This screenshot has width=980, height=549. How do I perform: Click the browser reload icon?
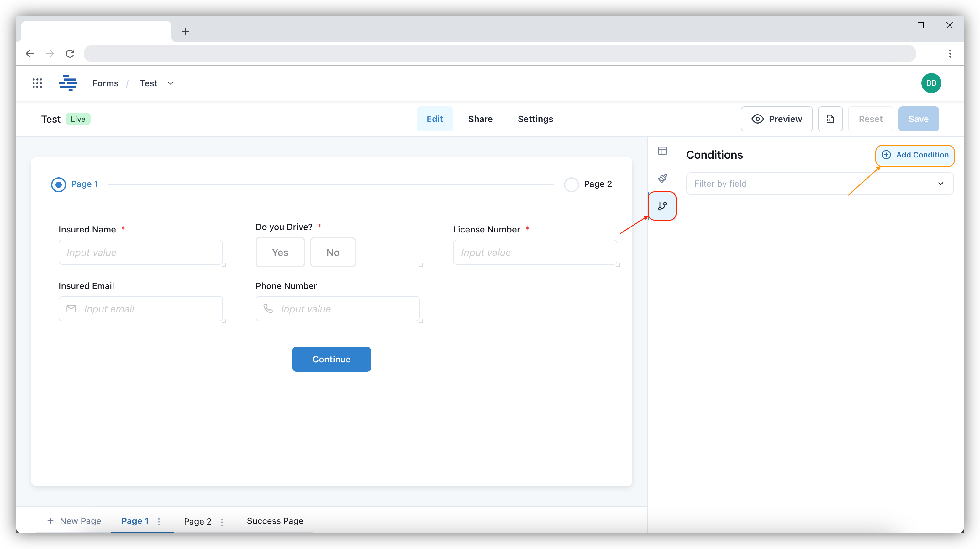(70, 54)
